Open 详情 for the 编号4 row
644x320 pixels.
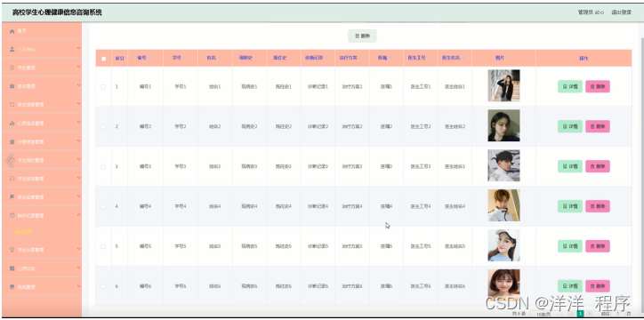569,206
